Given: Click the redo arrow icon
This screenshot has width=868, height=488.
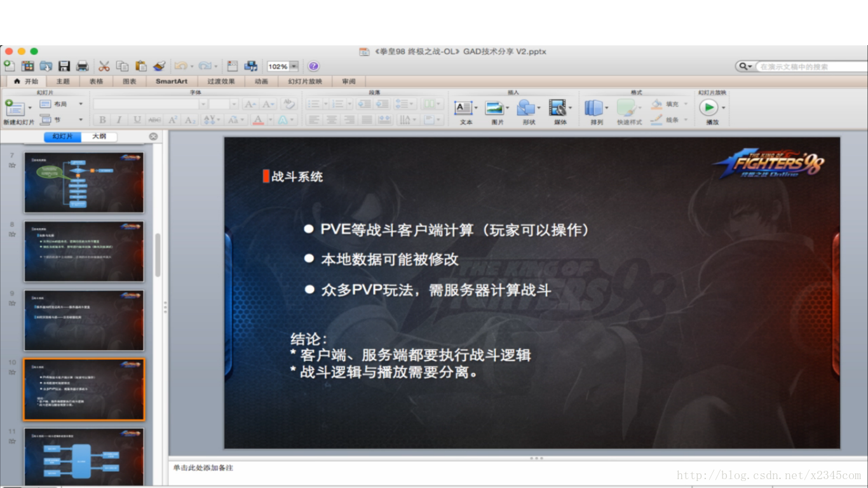Looking at the screenshot, I should pyautogui.click(x=205, y=66).
